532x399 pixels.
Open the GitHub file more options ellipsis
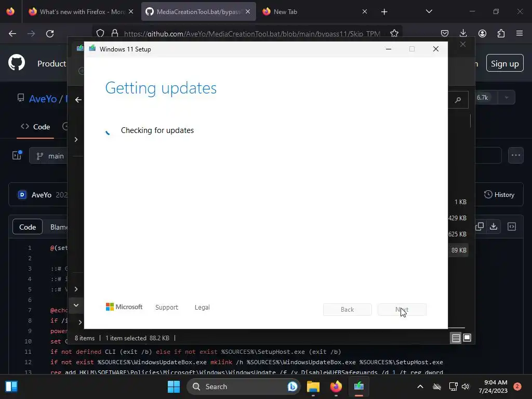[x=516, y=155]
